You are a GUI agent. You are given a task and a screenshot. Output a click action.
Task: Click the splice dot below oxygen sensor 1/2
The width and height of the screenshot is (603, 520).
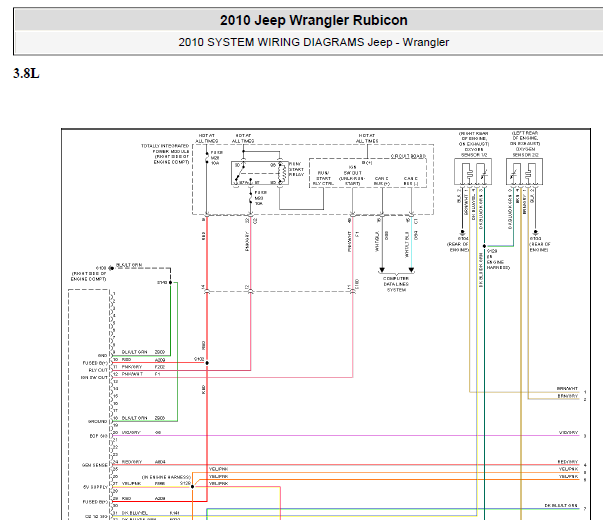point(484,246)
